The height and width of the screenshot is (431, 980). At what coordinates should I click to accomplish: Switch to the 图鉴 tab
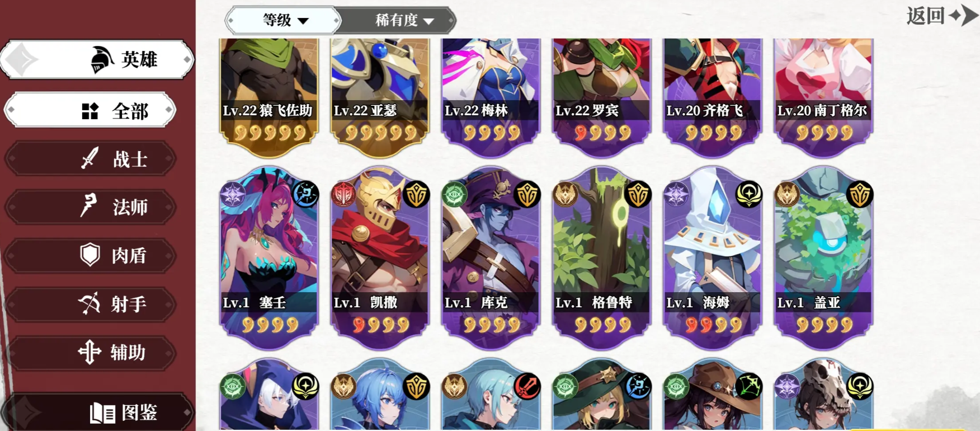tap(97, 413)
